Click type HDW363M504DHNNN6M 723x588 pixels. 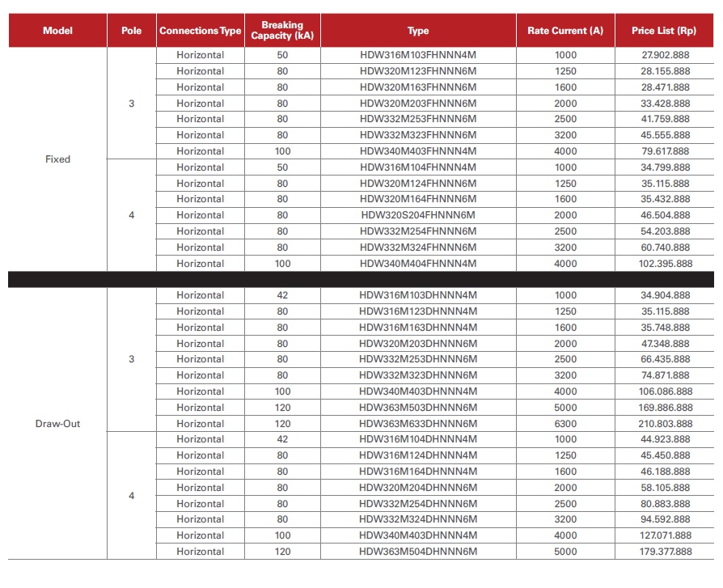point(418,551)
